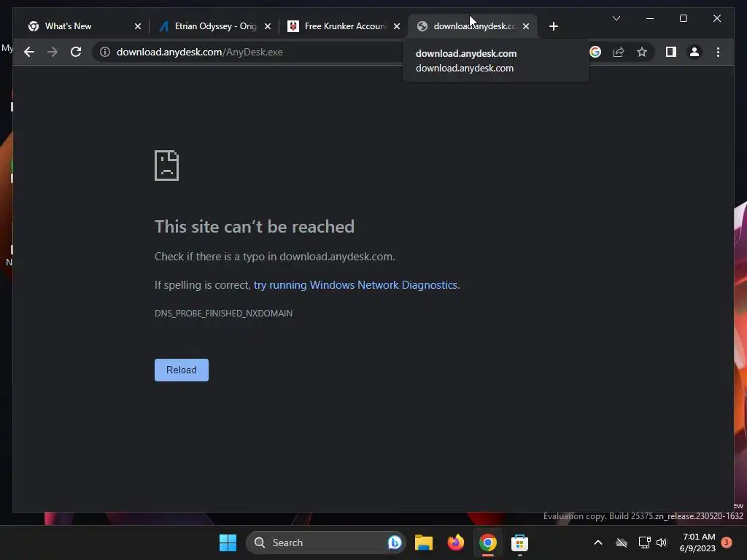The image size is (747, 560).
Task: Close the download.anydesk.com tab
Action: 526,26
